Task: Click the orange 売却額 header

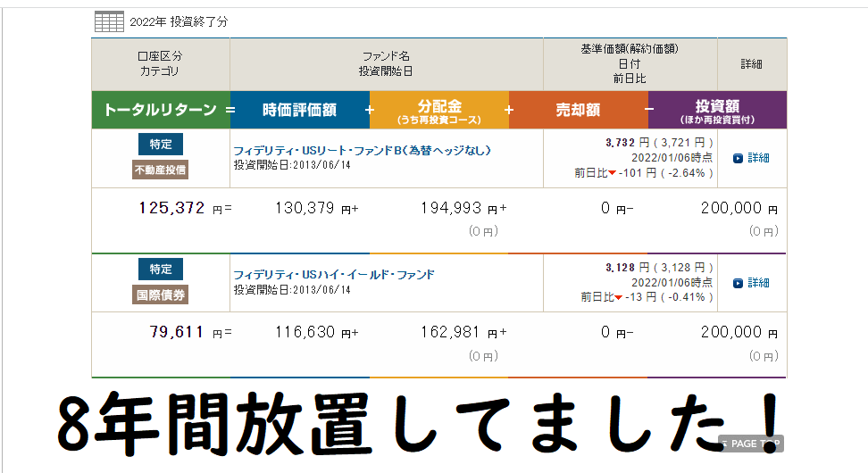Action: tap(578, 110)
